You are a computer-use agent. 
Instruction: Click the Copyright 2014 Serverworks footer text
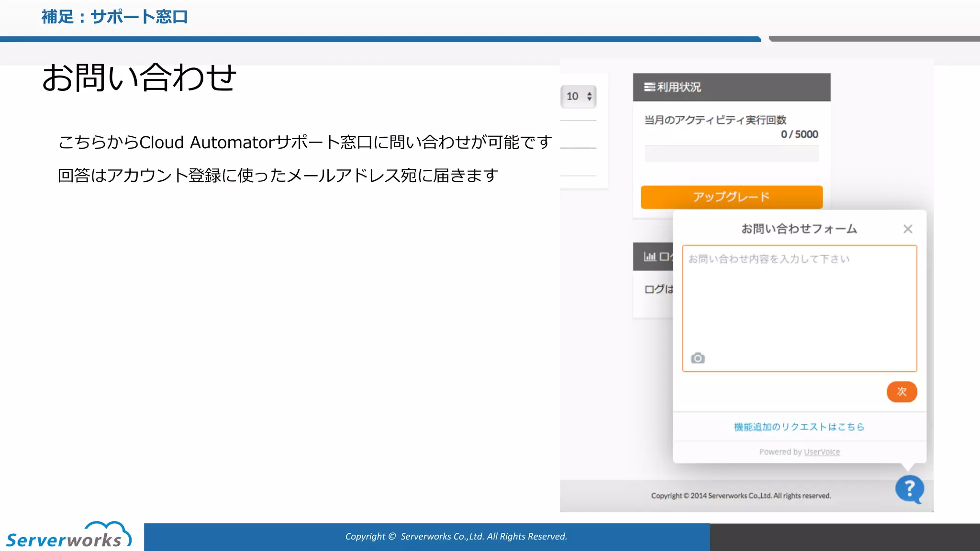click(741, 496)
